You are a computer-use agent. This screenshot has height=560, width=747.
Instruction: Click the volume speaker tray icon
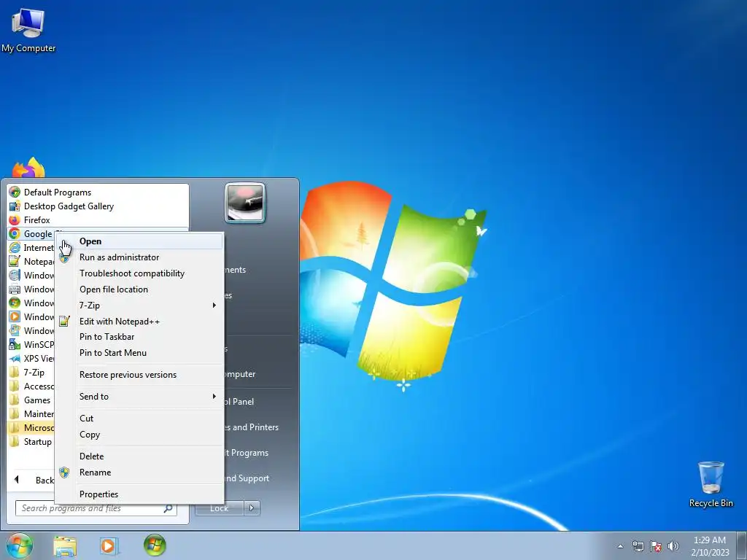tap(673, 546)
